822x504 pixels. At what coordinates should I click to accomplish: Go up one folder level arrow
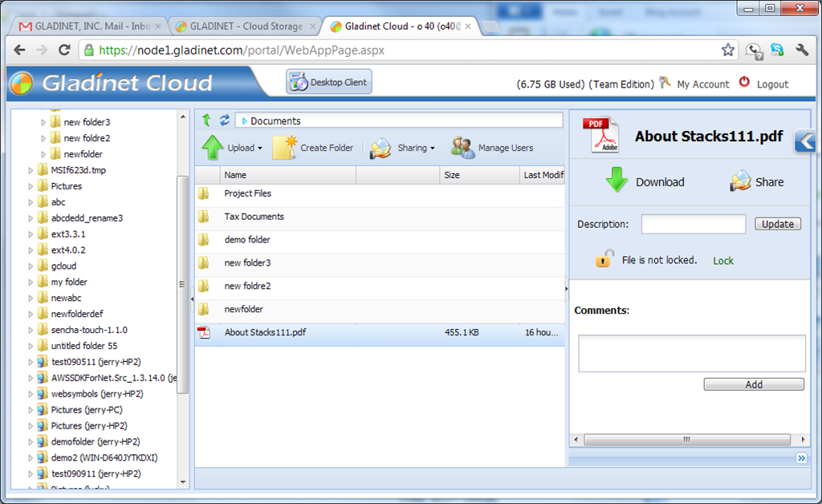coord(206,120)
